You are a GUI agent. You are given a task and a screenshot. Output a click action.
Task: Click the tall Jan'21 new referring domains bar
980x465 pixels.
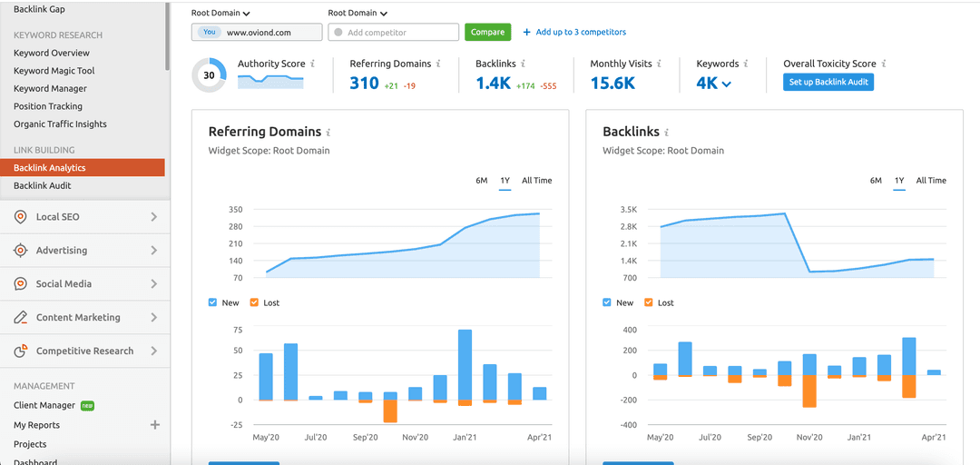click(465, 365)
